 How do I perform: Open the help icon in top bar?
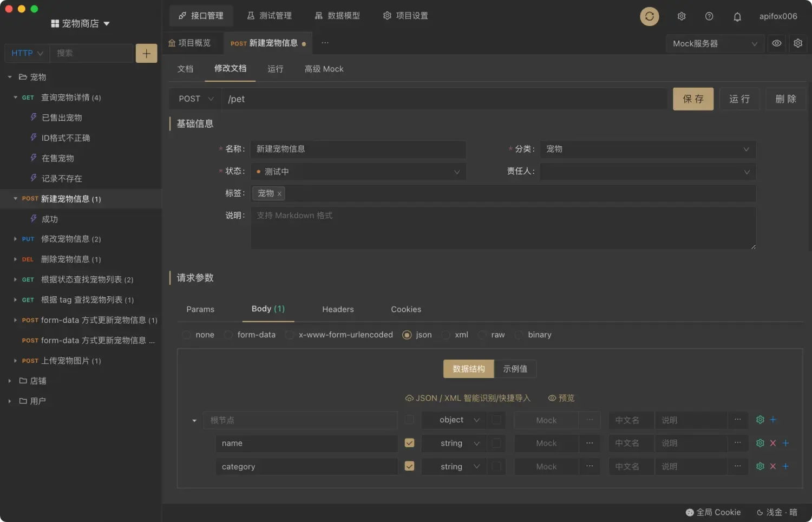[709, 16]
